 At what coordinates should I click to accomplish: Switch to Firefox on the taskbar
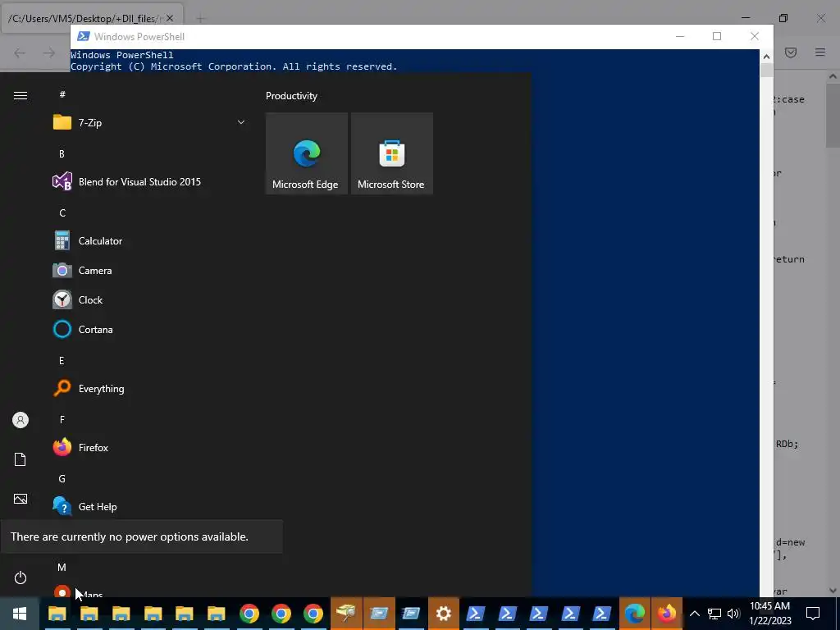(x=666, y=614)
